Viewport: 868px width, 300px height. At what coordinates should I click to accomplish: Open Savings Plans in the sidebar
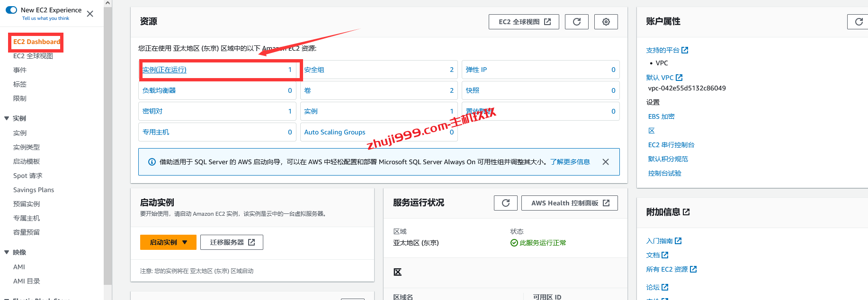(x=34, y=190)
